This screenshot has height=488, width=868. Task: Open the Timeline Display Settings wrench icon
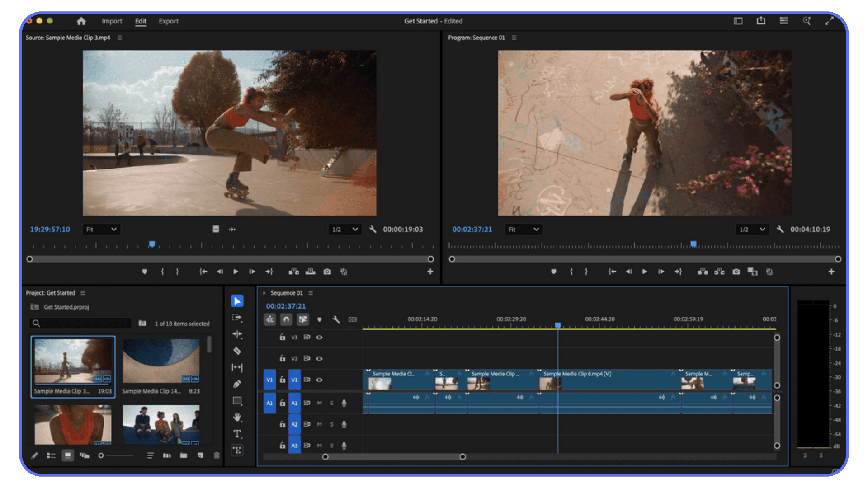pos(337,319)
